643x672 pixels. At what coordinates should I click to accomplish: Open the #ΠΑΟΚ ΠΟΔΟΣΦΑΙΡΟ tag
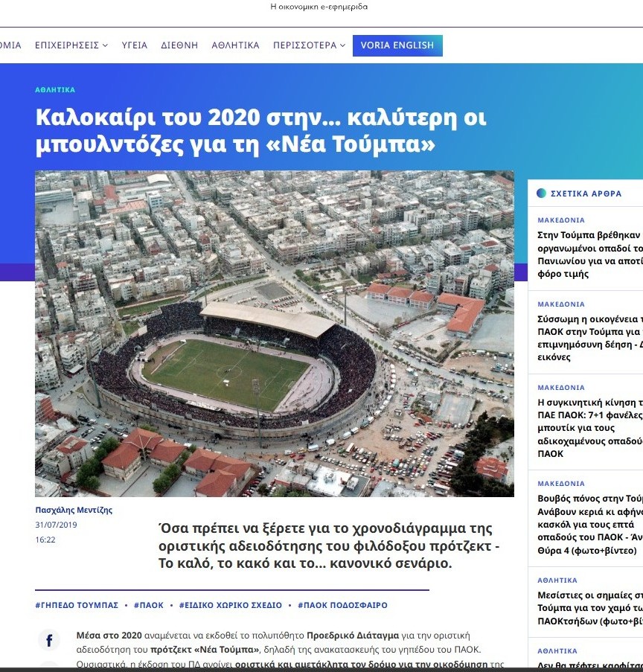pyautogui.click(x=342, y=605)
